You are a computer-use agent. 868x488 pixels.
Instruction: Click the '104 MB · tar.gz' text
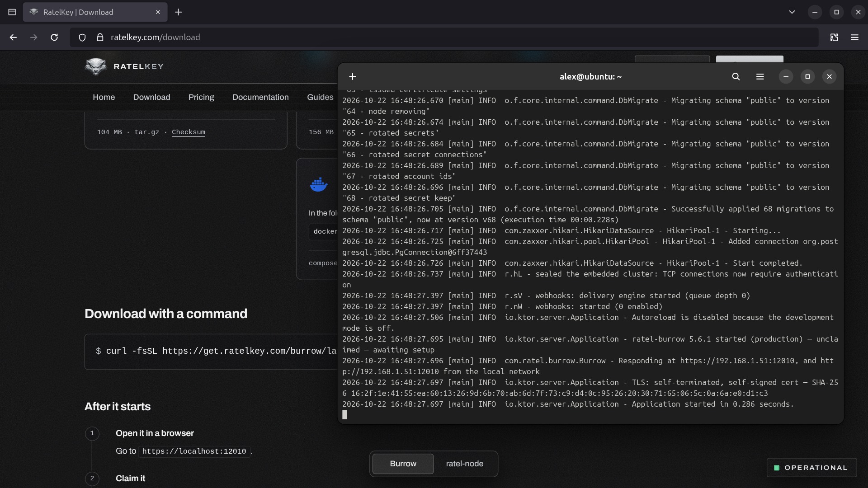pos(128,132)
